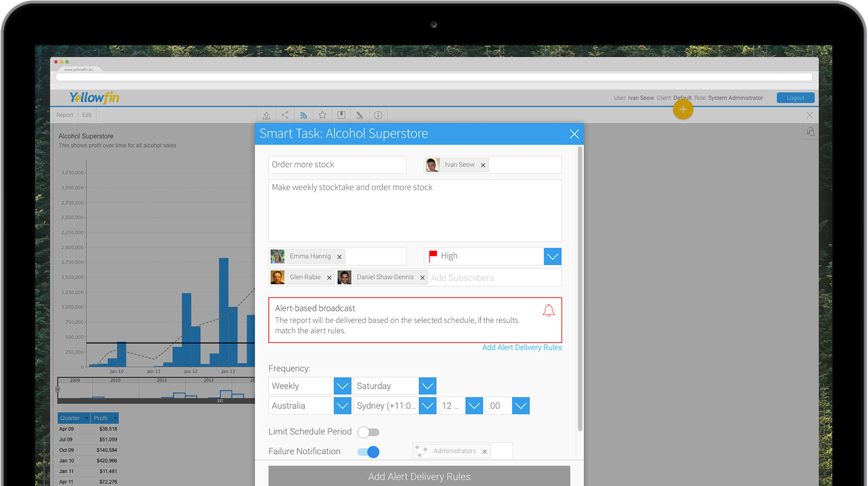The width and height of the screenshot is (868, 486).
Task: Click the red High priority flag
Action: (433, 257)
